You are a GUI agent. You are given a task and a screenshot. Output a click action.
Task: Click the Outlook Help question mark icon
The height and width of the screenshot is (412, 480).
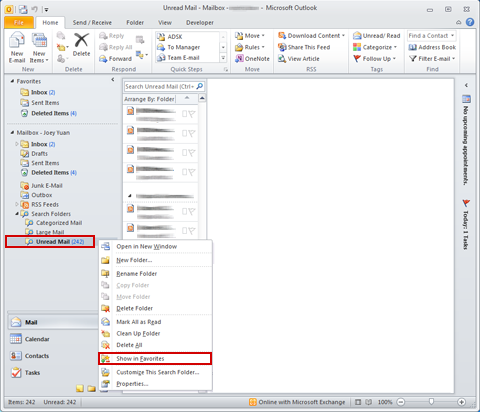470,22
